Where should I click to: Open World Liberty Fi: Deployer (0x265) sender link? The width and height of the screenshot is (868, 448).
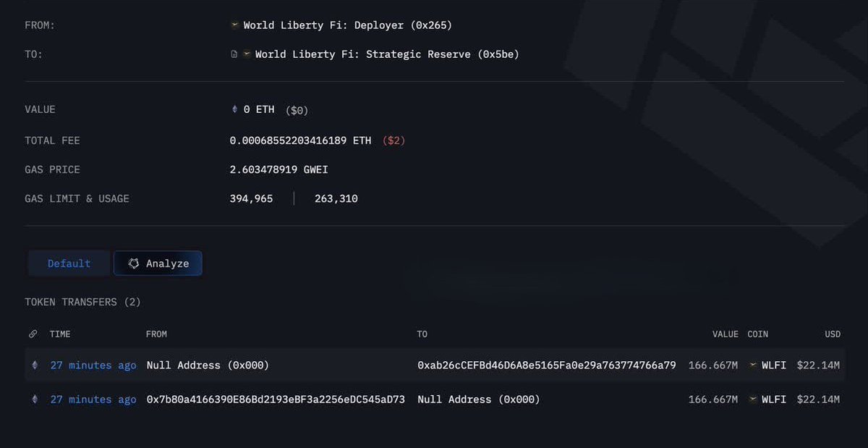tap(347, 25)
